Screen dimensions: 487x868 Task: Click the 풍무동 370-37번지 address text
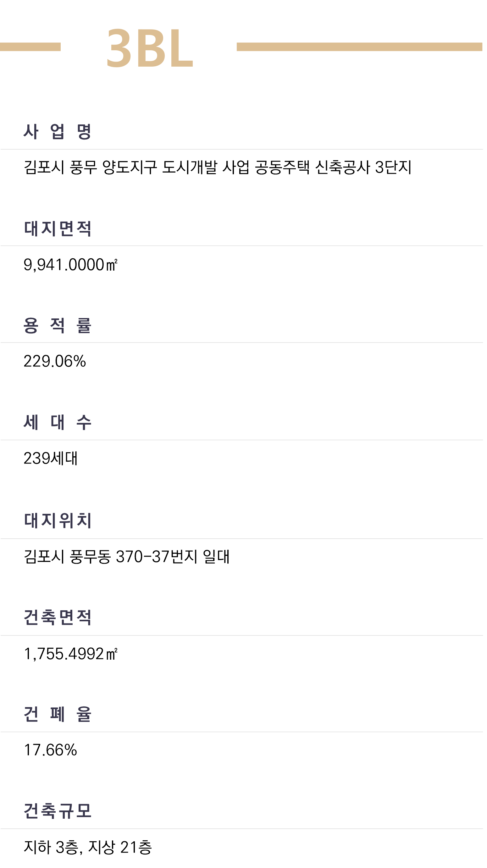[x=126, y=557]
